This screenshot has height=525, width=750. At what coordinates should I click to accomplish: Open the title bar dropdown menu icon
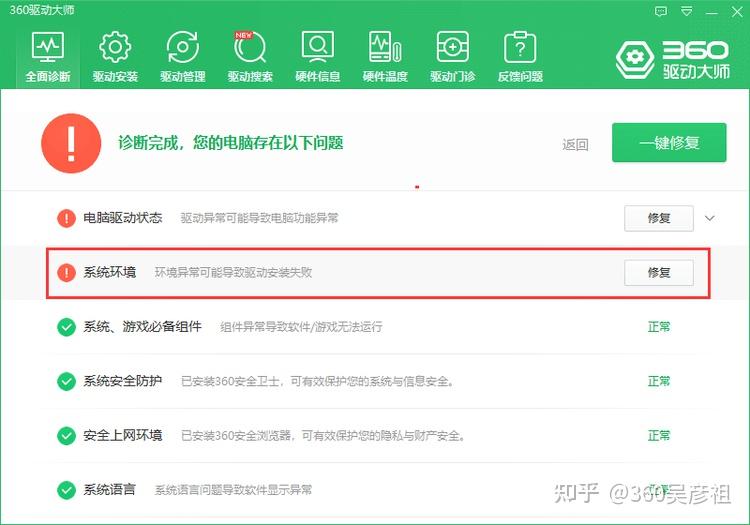(x=686, y=11)
